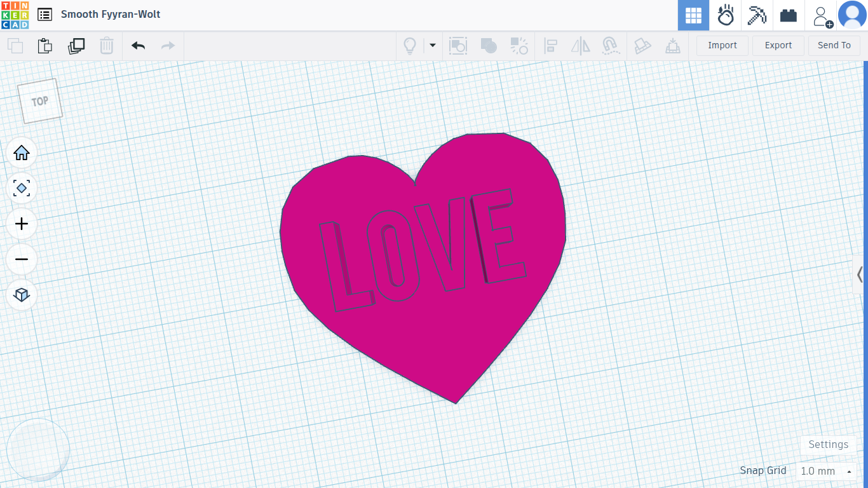The width and height of the screenshot is (868, 488).
Task: Click the Export button
Action: [x=778, y=46]
